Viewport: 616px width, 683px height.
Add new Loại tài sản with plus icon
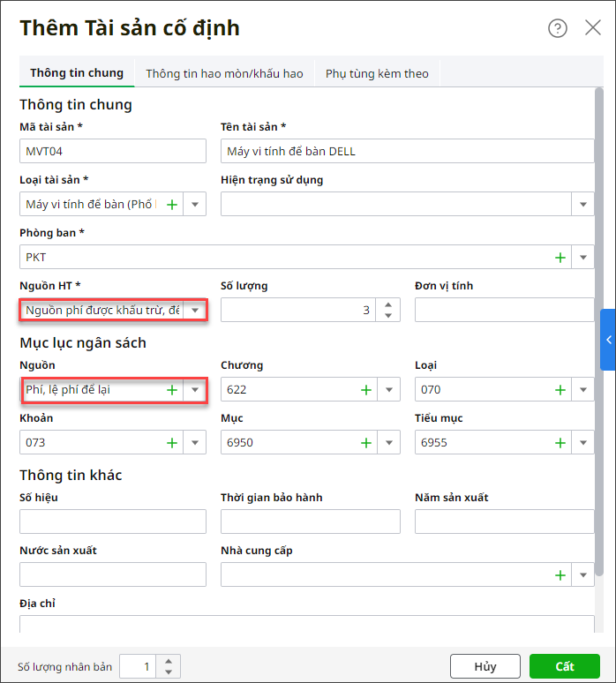click(x=172, y=205)
